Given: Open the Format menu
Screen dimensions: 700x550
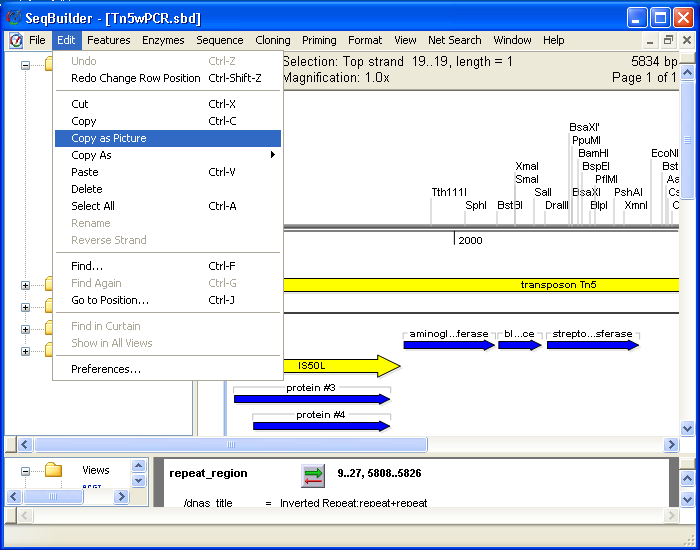Looking at the screenshot, I should [365, 40].
